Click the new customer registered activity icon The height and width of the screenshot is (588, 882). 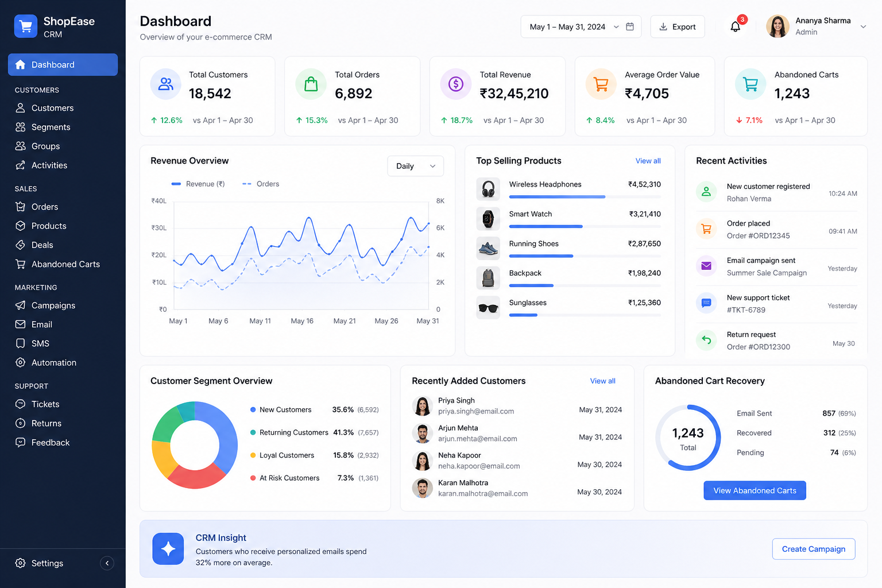[706, 192]
